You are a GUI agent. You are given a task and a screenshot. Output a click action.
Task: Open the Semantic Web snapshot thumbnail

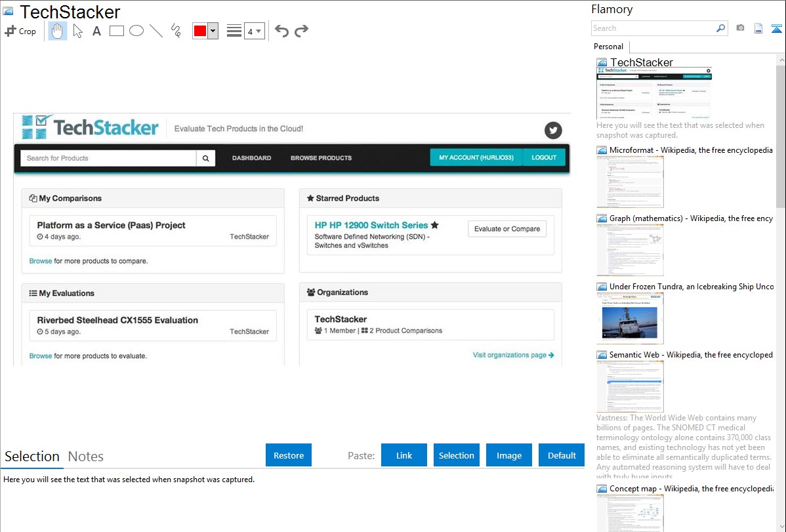pyautogui.click(x=630, y=386)
